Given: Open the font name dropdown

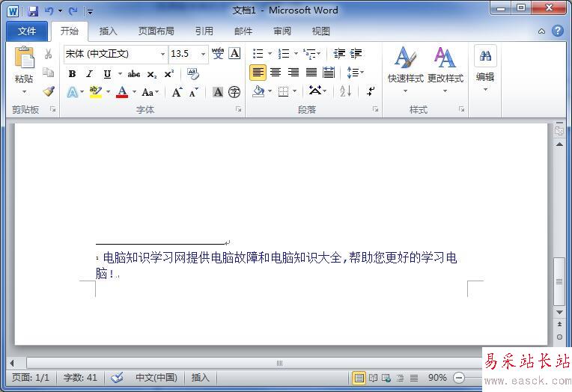Looking at the screenshot, I should (162, 55).
